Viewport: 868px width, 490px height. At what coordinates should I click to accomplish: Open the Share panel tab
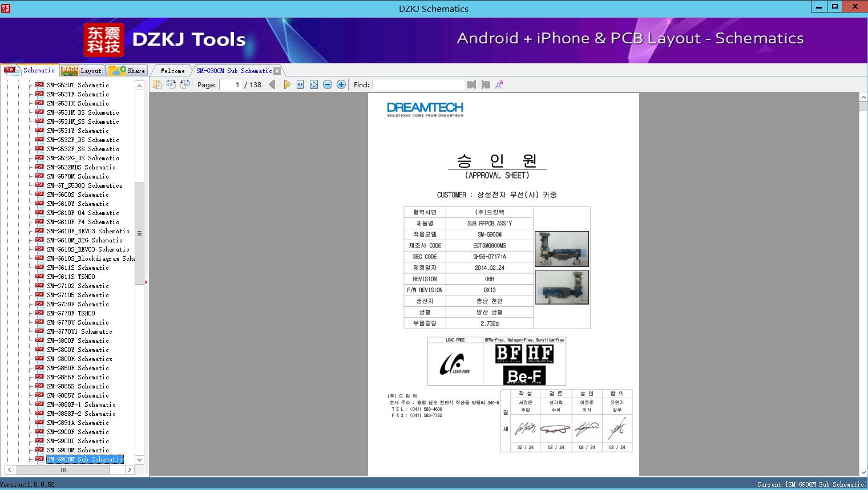(127, 71)
